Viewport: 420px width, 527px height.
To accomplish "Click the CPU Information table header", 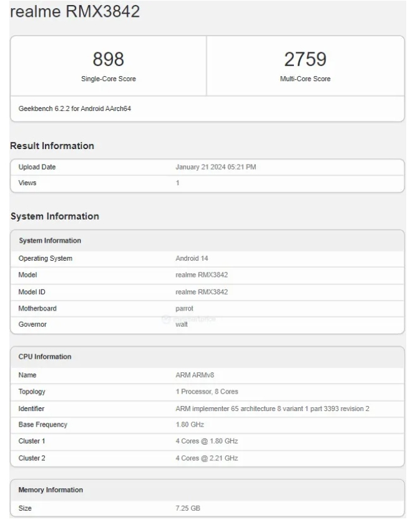I will [45, 357].
